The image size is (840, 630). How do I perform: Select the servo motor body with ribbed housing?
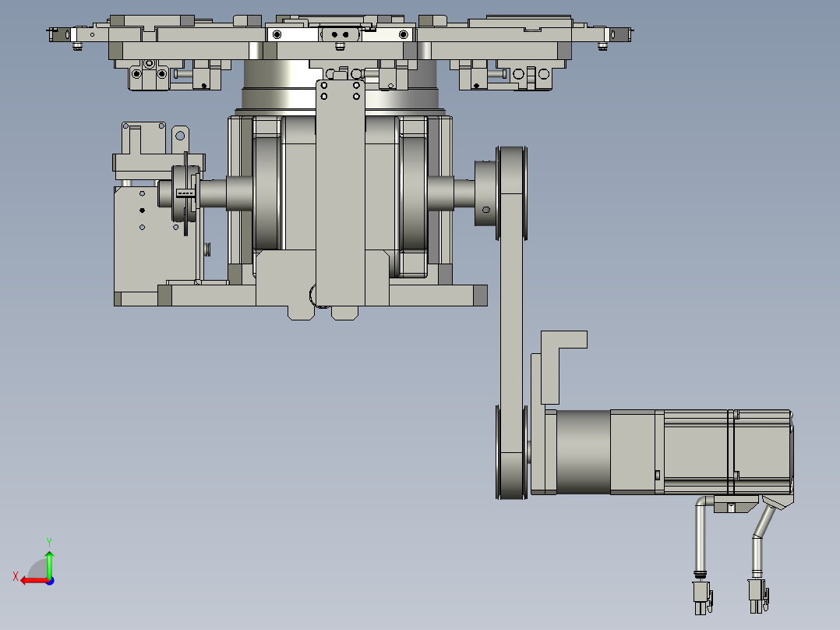pyautogui.click(x=728, y=451)
